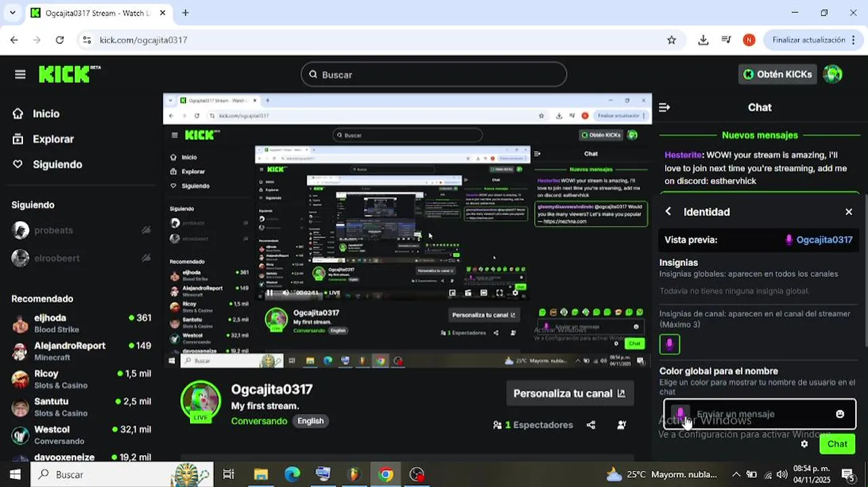The image size is (868, 487).
Task: Click the Ogcajita0317 preview username
Action: click(x=824, y=239)
